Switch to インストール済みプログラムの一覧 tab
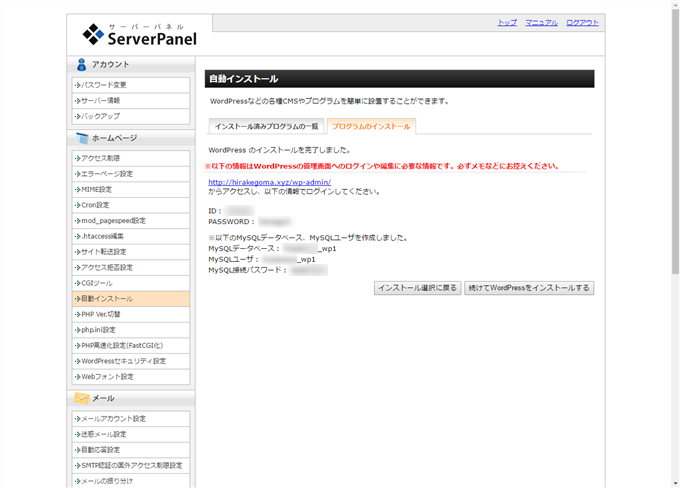 pyautogui.click(x=266, y=126)
